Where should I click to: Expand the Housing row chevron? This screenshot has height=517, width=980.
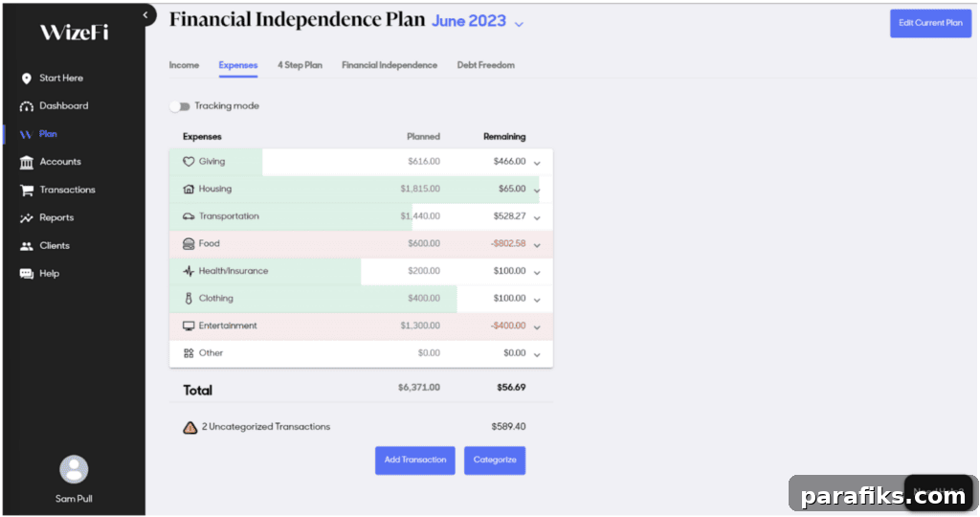pos(537,191)
